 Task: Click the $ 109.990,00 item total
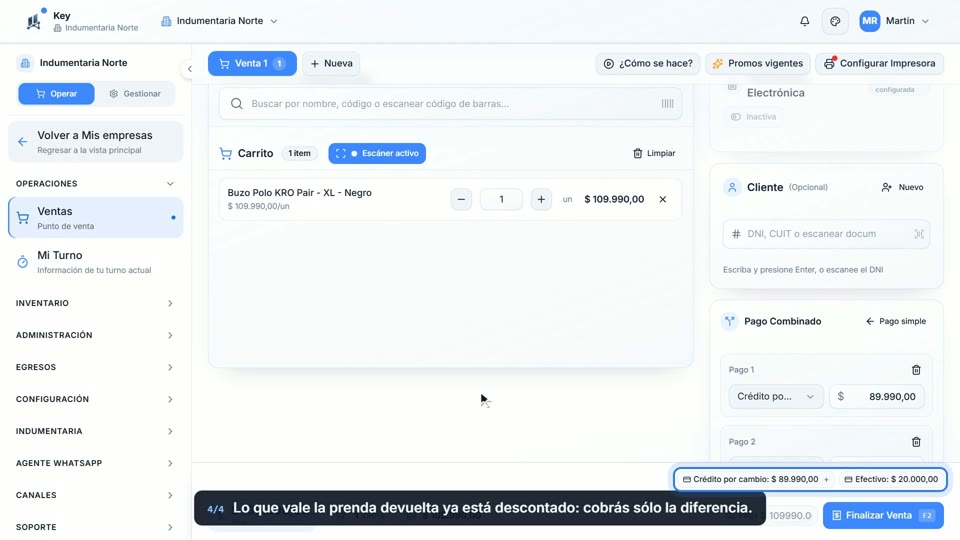[x=614, y=199]
